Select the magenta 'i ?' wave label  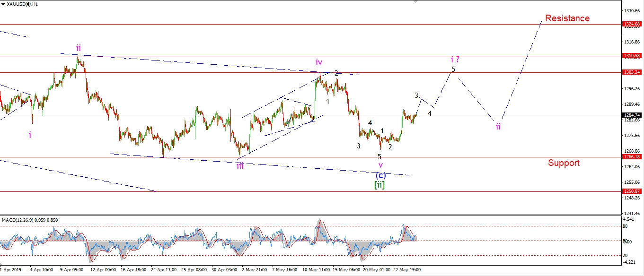tap(455, 60)
